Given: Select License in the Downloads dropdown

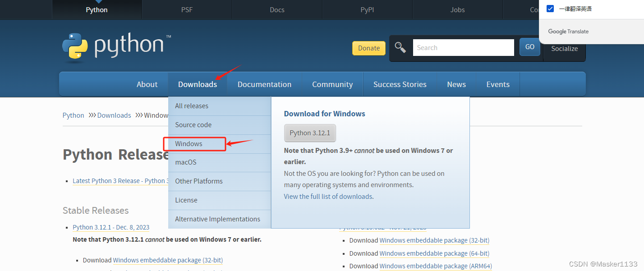Looking at the screenshot, I should point(220,200).
